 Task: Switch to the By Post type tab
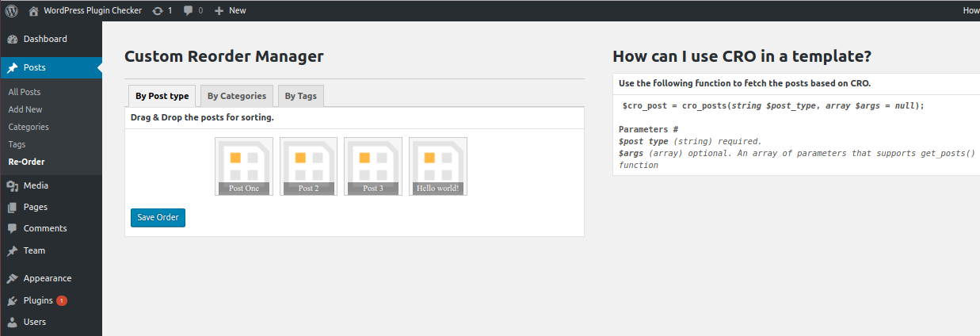coord(162,96)
